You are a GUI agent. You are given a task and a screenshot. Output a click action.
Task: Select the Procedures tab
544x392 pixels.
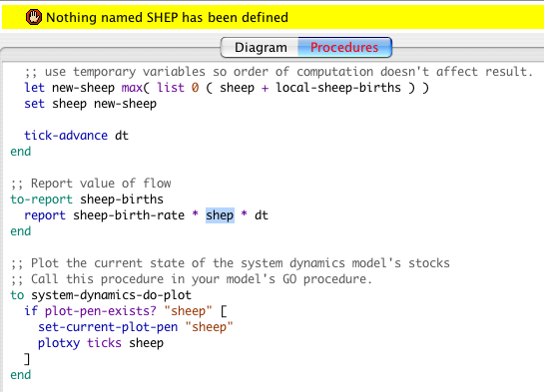click(x=344, y=47)
